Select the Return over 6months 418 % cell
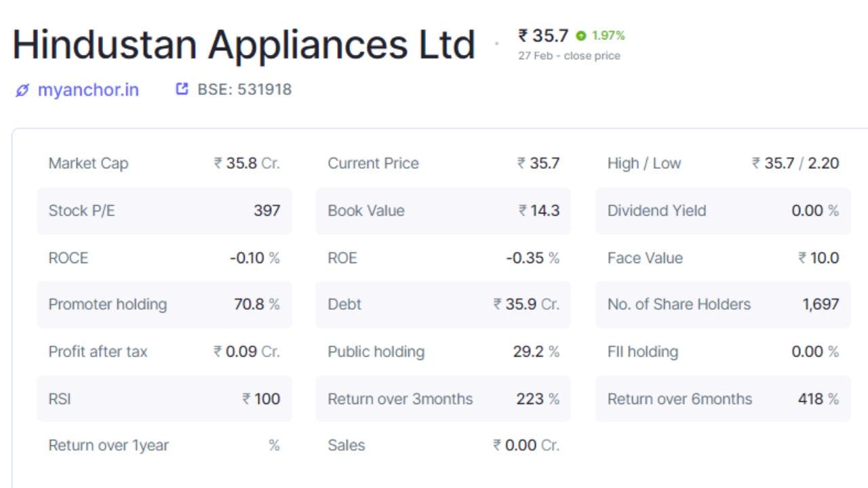Viewport: 868px width, 488px height. pyautogui.click(x=722, y=399)
